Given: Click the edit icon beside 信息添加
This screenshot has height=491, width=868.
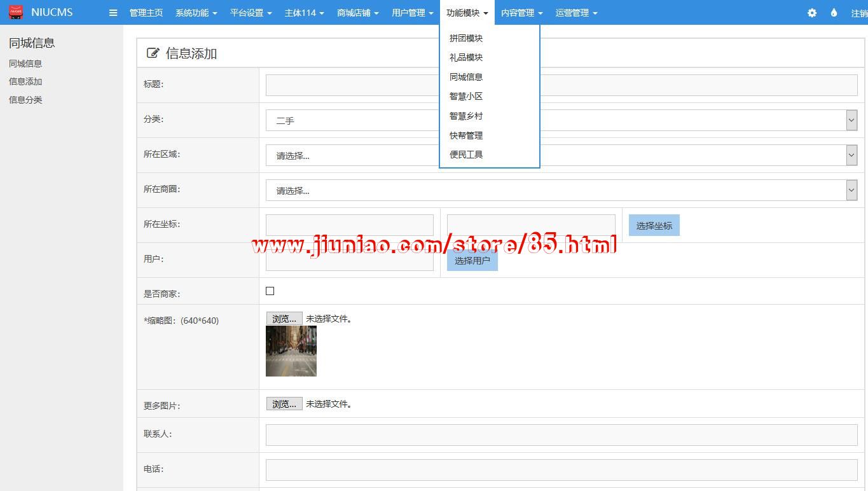Looking at the screenshot, I should tap(153, 53).
